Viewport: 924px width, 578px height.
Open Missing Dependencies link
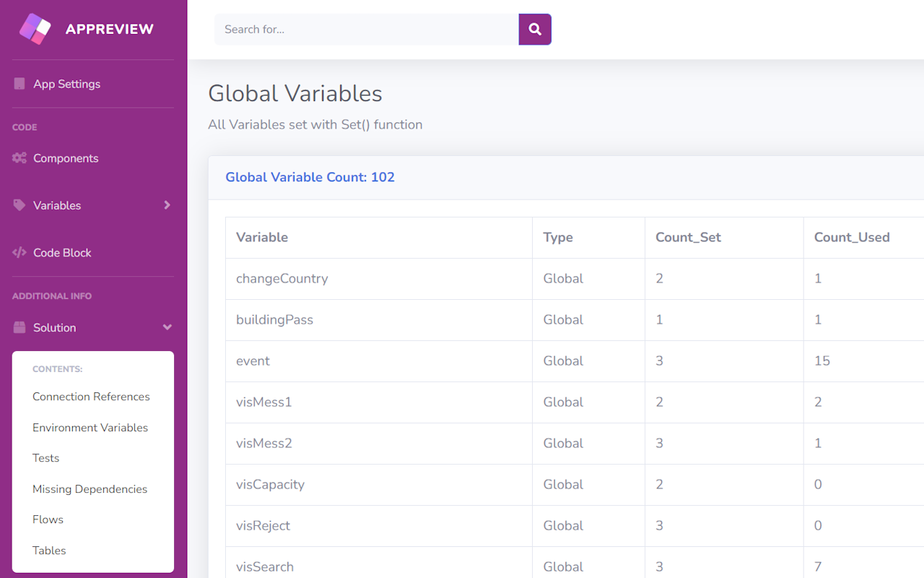click(x=90, y=489)
